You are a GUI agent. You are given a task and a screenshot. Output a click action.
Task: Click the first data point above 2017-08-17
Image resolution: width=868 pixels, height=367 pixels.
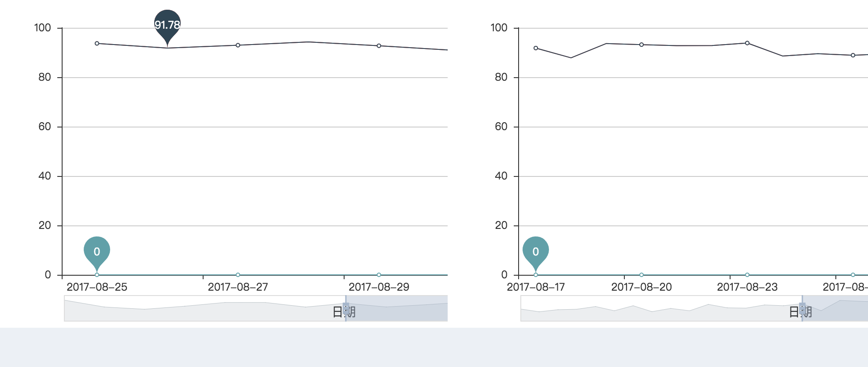tap(536, 48)
